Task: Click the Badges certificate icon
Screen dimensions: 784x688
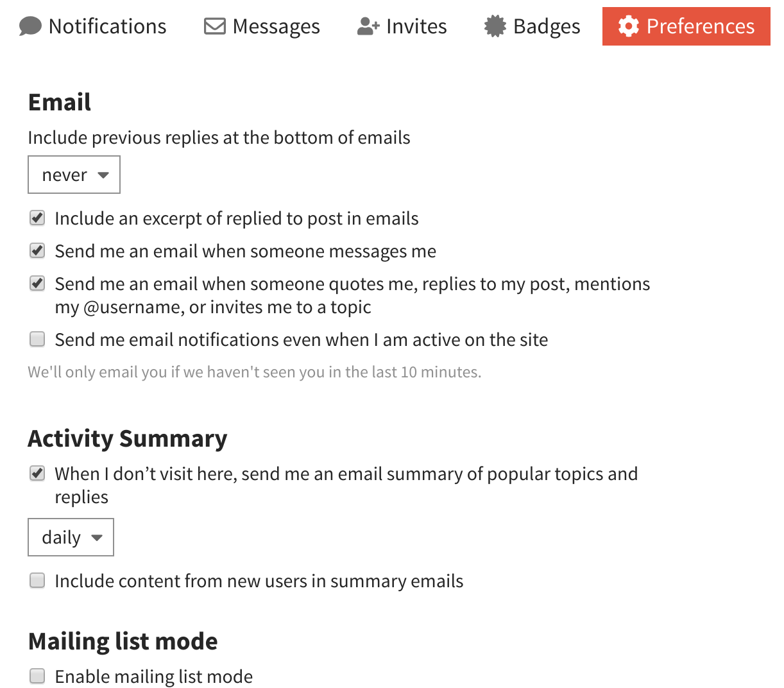Action: pos(495,26)
